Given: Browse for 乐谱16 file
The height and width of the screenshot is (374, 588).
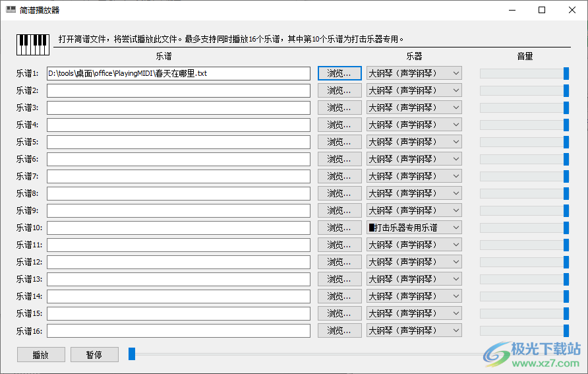Looking at the screenshot, I should (x=339, y=330).
